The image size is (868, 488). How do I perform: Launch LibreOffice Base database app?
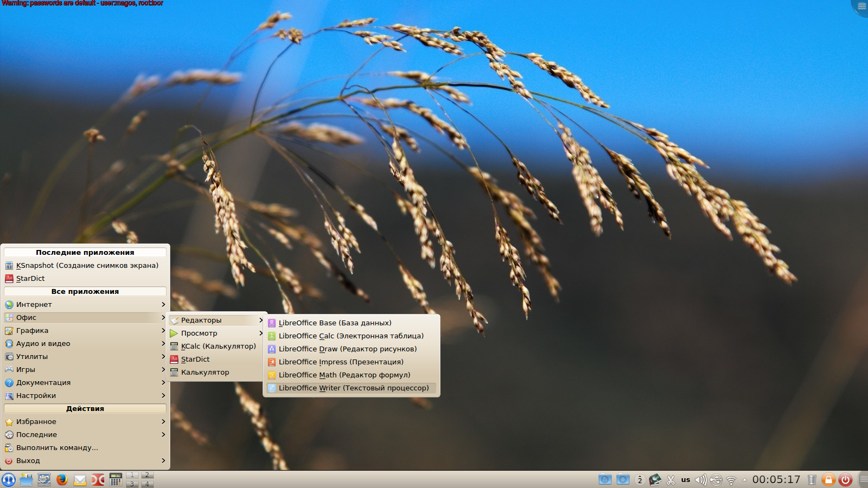pos(351,323)
